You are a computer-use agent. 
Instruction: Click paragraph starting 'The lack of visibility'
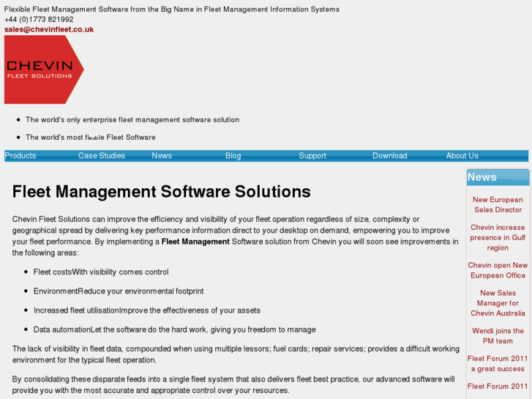[236, 354]
